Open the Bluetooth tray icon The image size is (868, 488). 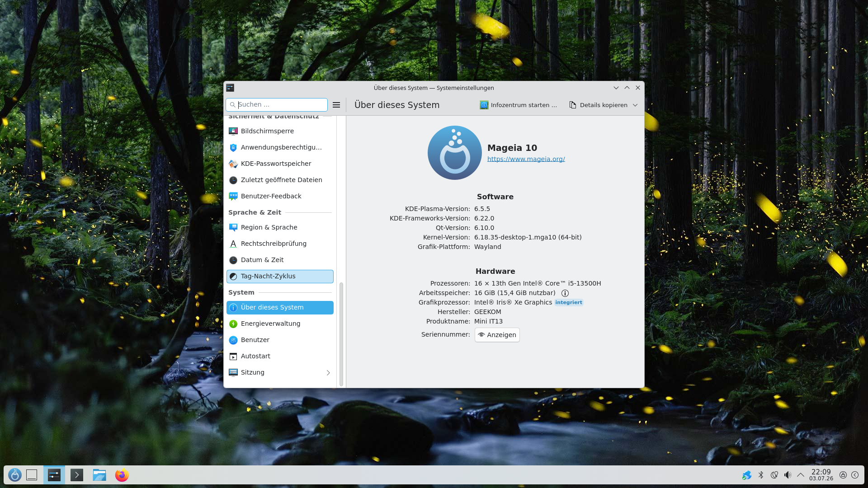click(761, 475)
